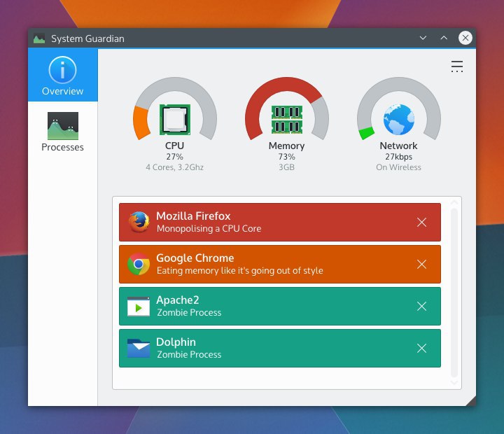Click the alerts list vertical scrollbar
Image resolution: width=504 pixels, height=434 pixels.
tap(454, 293)
